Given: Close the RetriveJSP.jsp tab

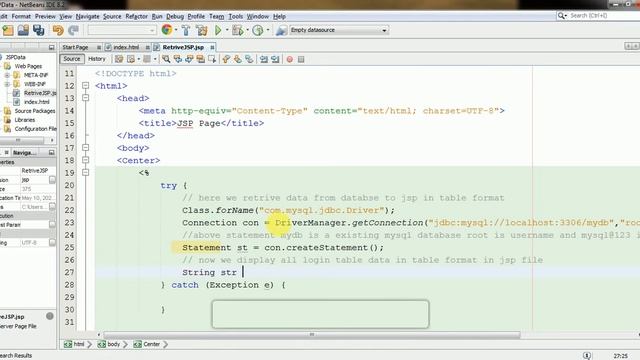Looking at the screenshot, I should click(212, 47).
